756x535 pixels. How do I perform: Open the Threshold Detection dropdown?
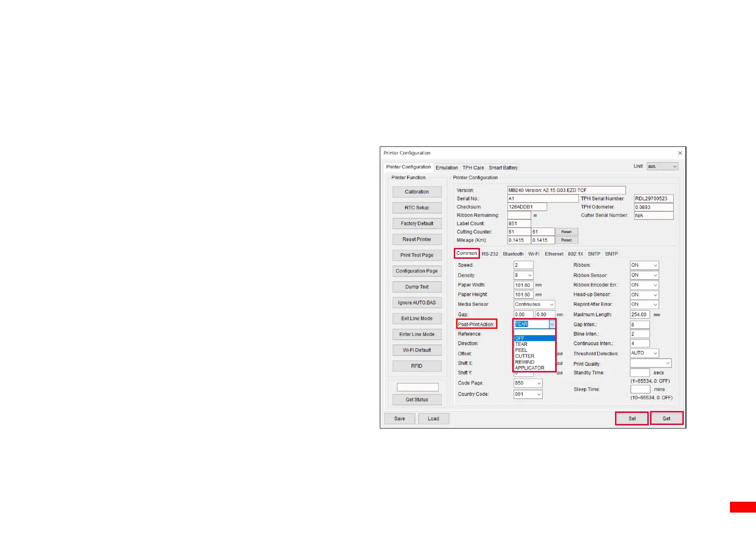[x=644, y=353]
